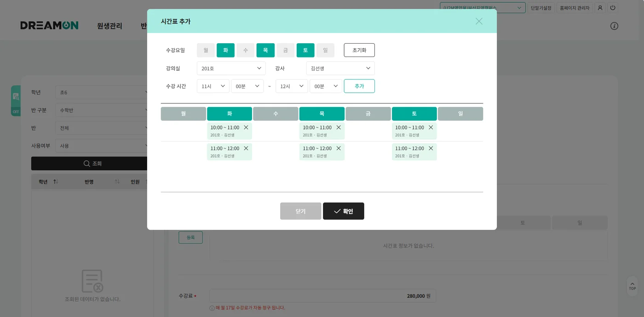Toggle 토 in 수강요일 selector
This screenshot has width=644, height=317.
305,50
